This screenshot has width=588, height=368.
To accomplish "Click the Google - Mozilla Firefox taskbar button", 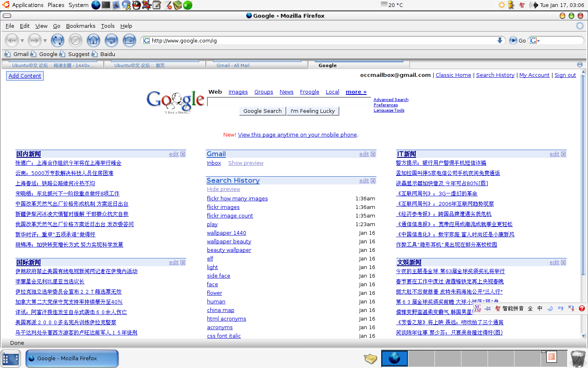I will click(72, 359).
